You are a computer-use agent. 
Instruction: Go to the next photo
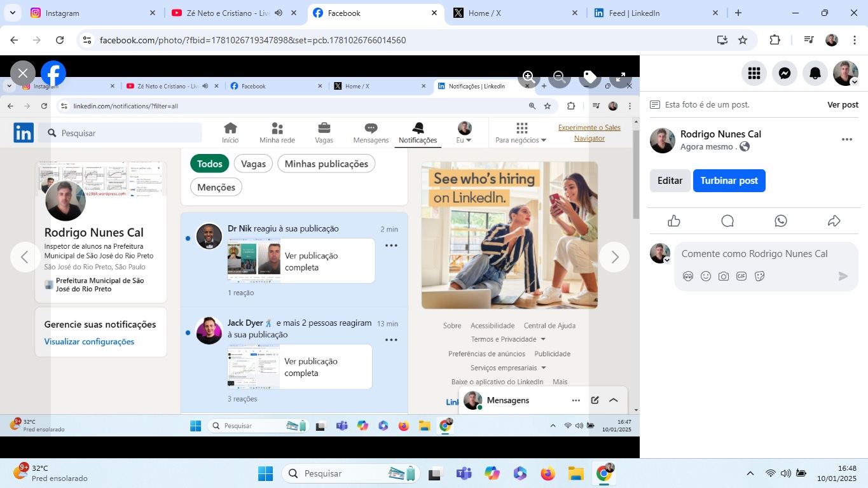[614, 257]
